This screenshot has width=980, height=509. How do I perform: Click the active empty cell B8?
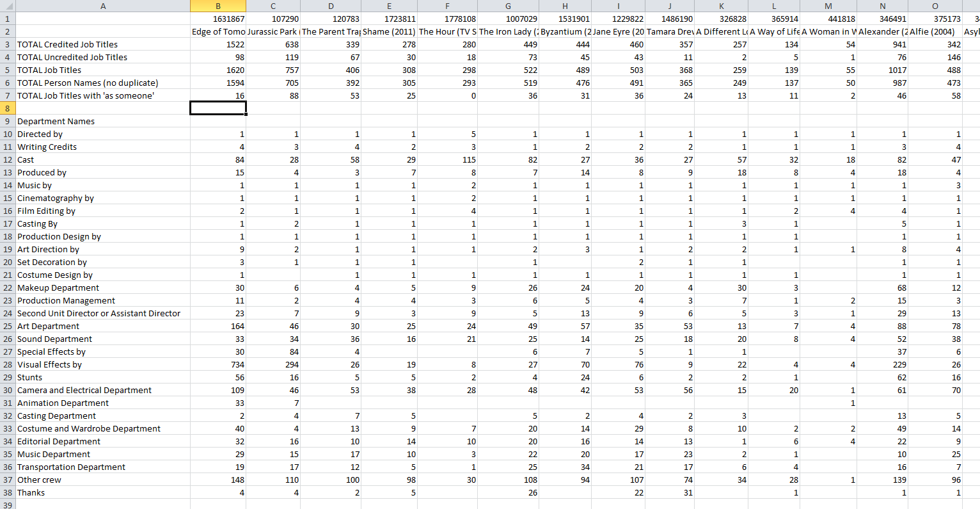click(x=217, y=108)
